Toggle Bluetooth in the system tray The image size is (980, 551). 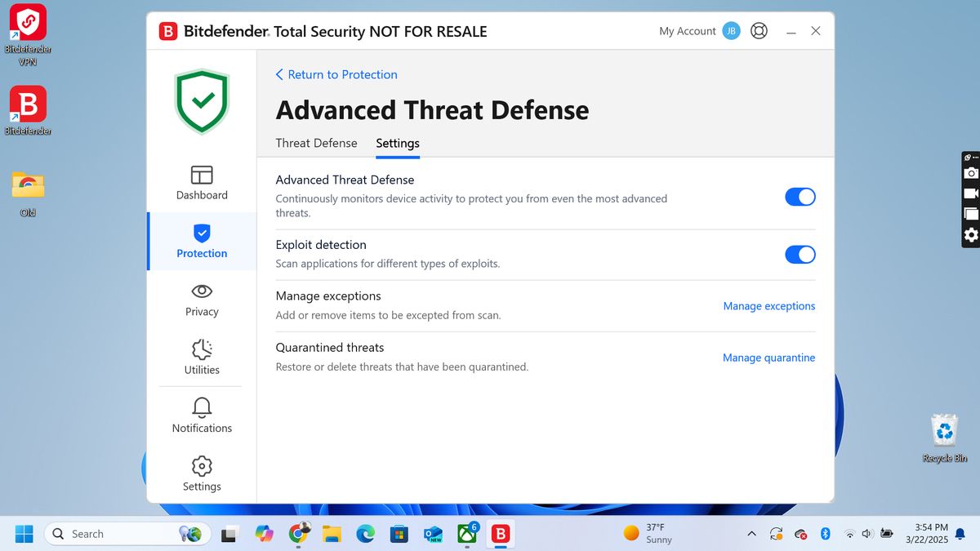pyautogui.click(x=825, y=533)
